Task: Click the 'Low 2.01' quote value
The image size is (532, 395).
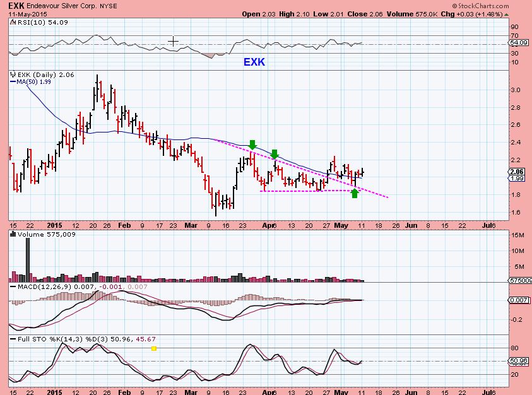Action: pyautogui.click(x=328, y=15)
